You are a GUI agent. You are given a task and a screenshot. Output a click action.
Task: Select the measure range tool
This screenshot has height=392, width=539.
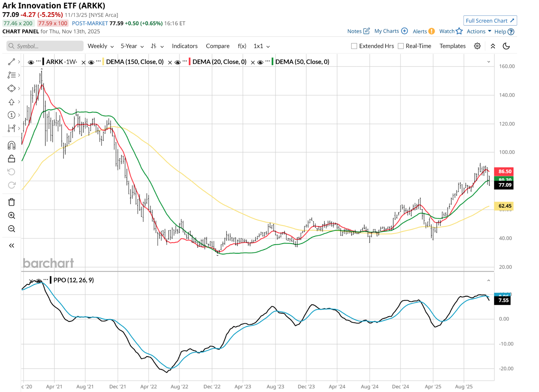[x=11, y=128]
